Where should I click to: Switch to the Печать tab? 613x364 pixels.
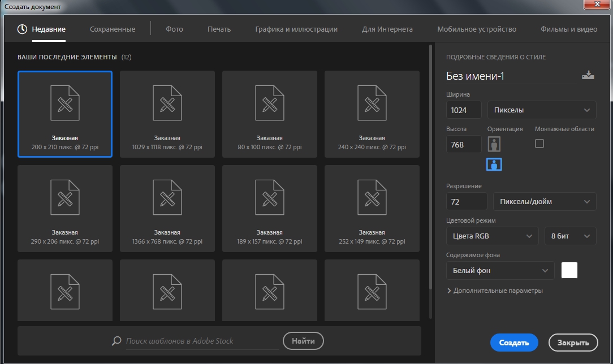[x=219, y=29]
